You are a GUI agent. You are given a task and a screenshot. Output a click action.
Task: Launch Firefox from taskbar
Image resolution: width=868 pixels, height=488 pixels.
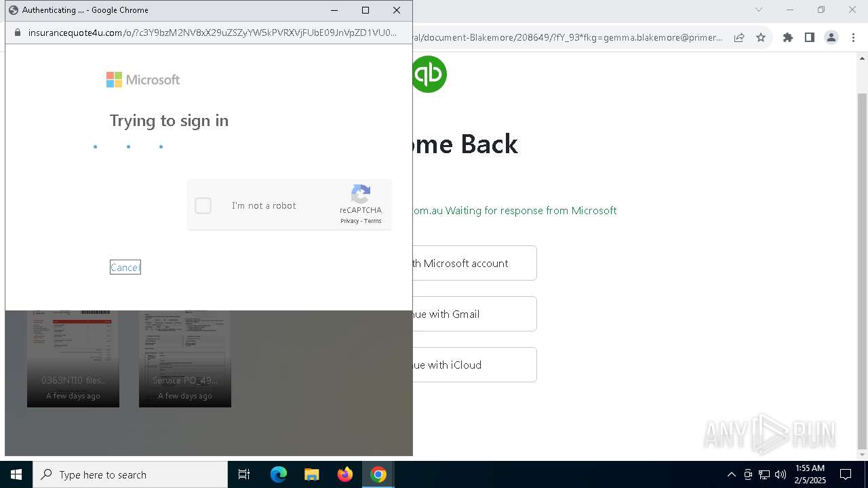pos(345,474)
